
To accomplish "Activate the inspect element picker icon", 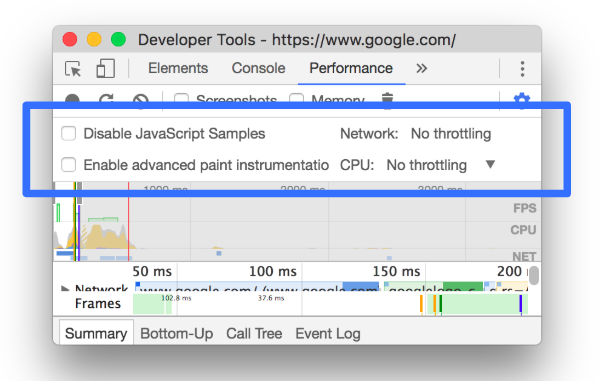I will point(73,69).
